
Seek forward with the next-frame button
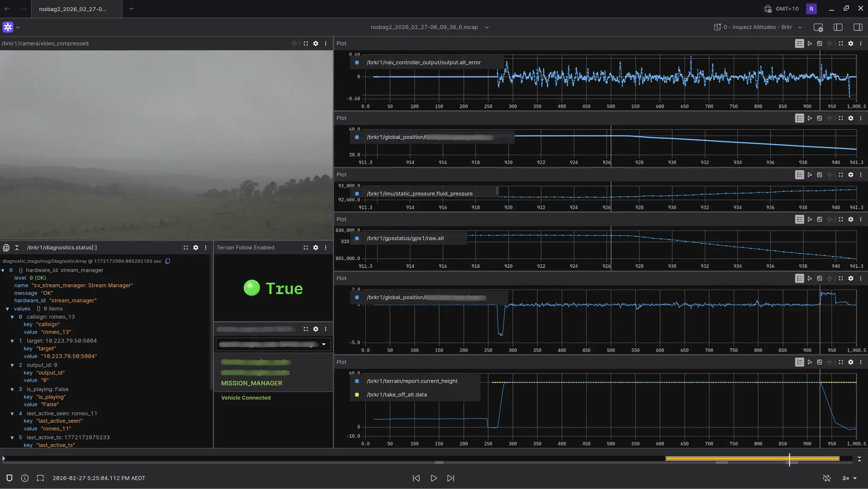tap(451, 478)
